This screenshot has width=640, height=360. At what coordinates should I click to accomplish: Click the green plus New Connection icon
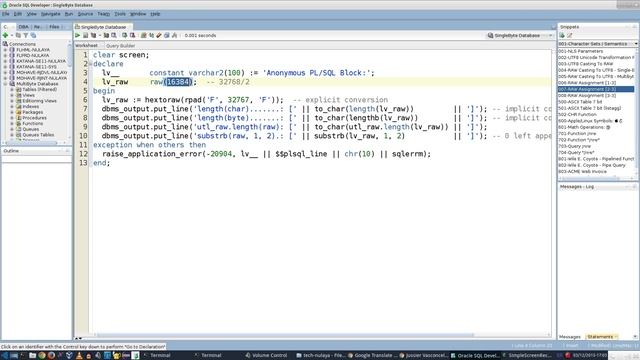[x=5, y=36]
